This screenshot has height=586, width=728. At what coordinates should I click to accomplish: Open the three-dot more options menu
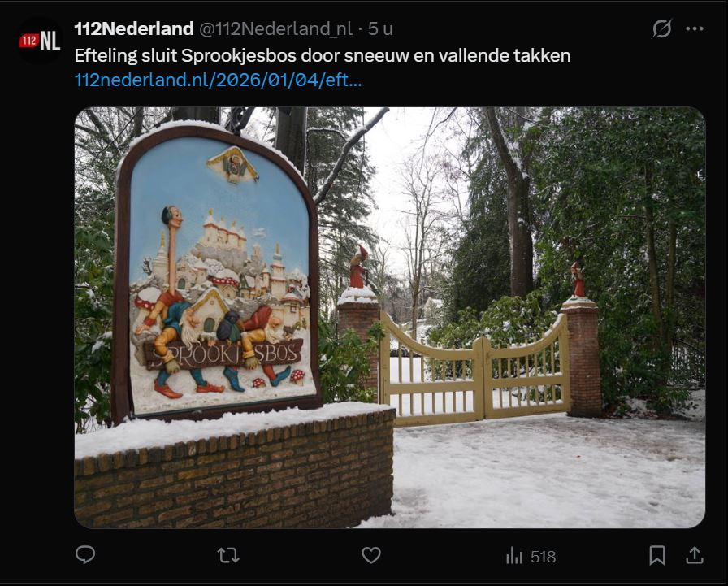click(695, 28)
